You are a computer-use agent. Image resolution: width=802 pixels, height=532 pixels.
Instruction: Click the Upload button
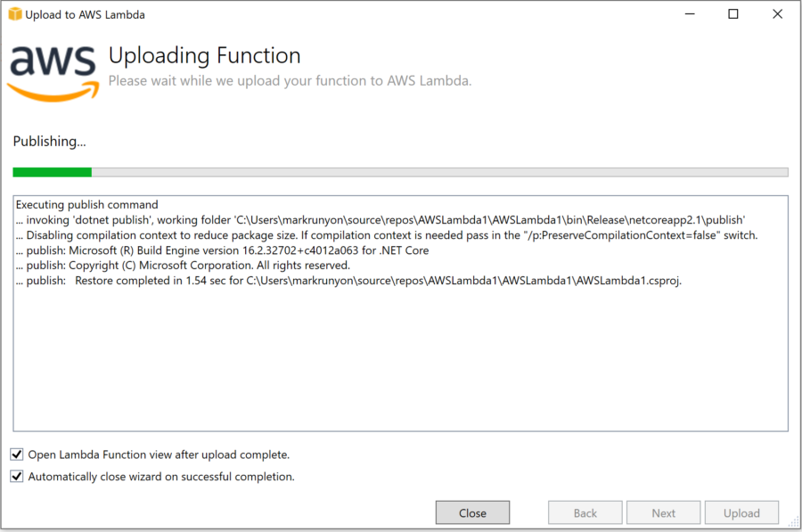coord(741,512)
